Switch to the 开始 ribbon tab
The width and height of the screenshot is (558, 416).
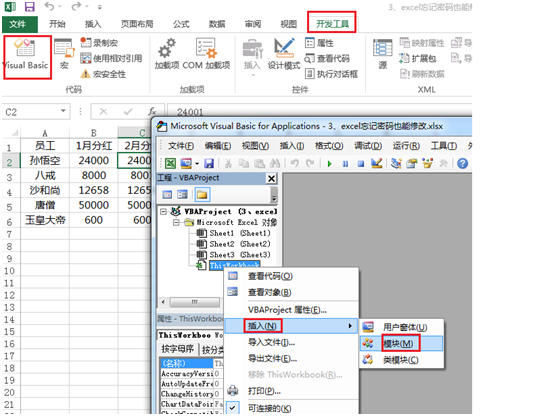coord(57,24)
